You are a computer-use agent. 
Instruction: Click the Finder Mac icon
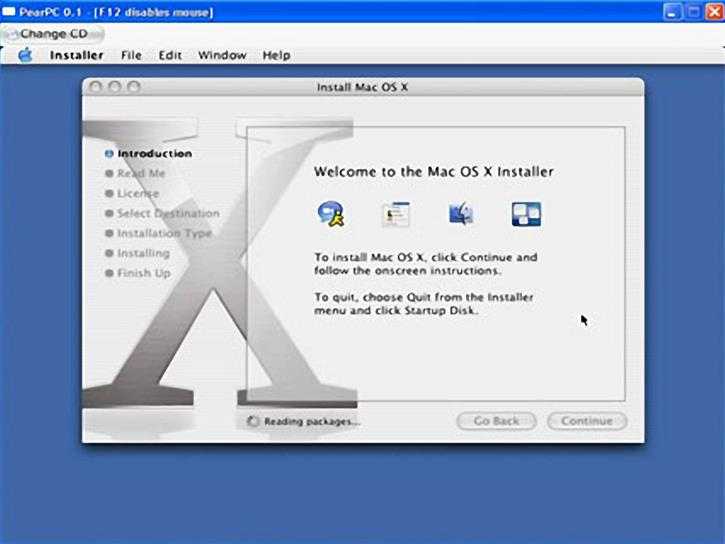[461, 214]
